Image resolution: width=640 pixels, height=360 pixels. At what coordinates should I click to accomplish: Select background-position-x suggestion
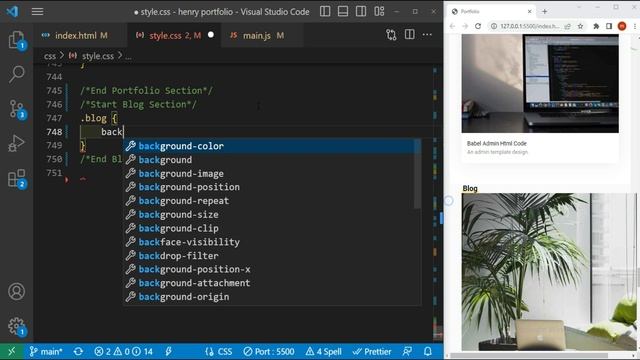point(269,269)
